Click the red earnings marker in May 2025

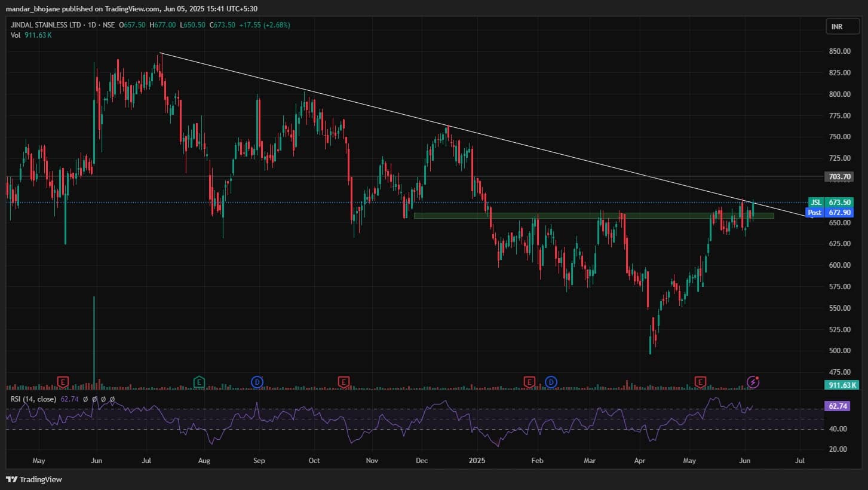(x=701, y=382)
